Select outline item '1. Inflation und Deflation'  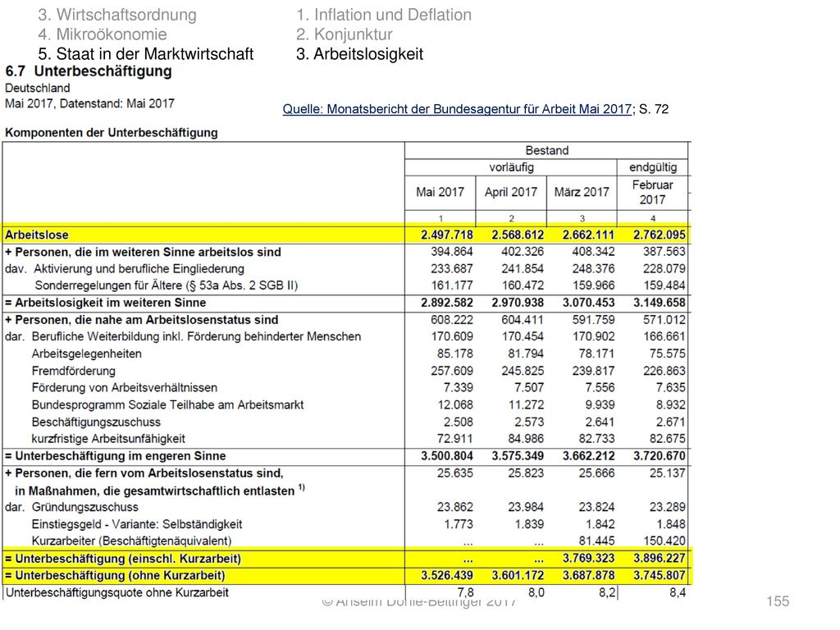click(384, 15)
